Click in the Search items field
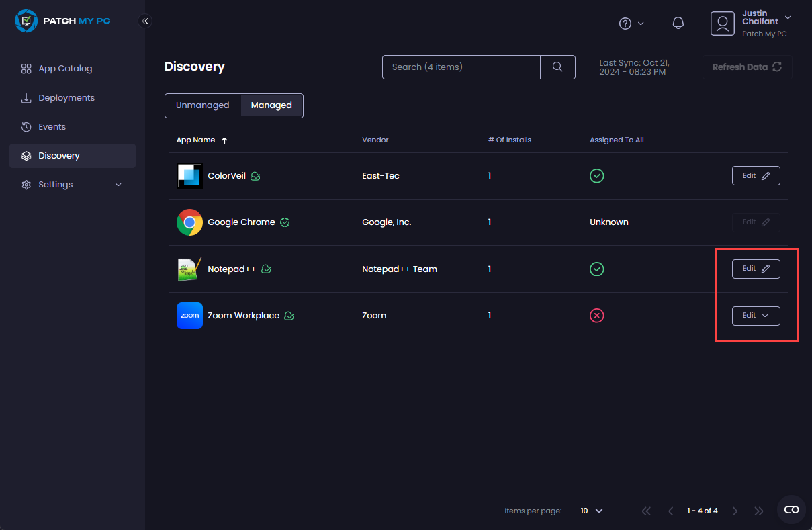The image size is (812, 530). coord(461,67)
